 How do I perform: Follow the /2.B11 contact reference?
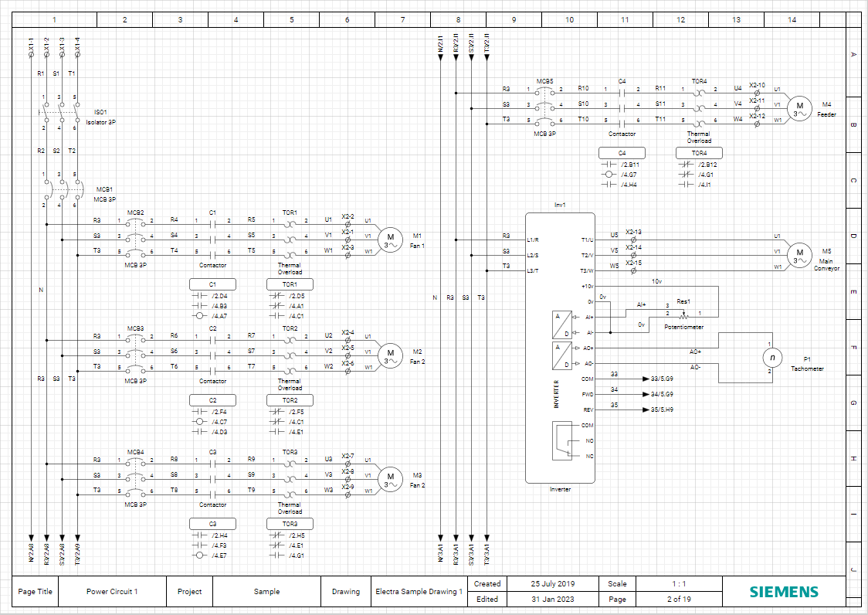pos(630,165)
